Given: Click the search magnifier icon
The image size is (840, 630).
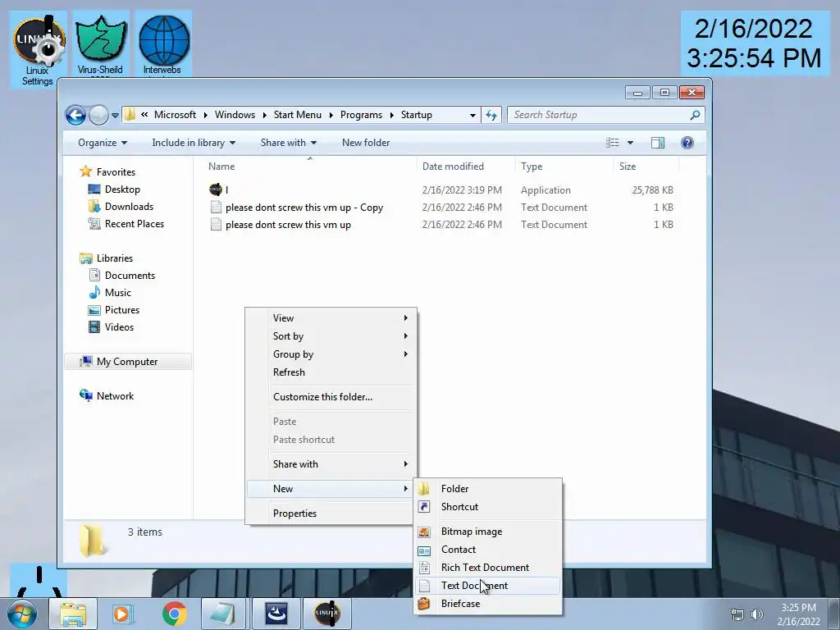Looking at the screenshot, I should pyautogui.click(x=695, y=115).
